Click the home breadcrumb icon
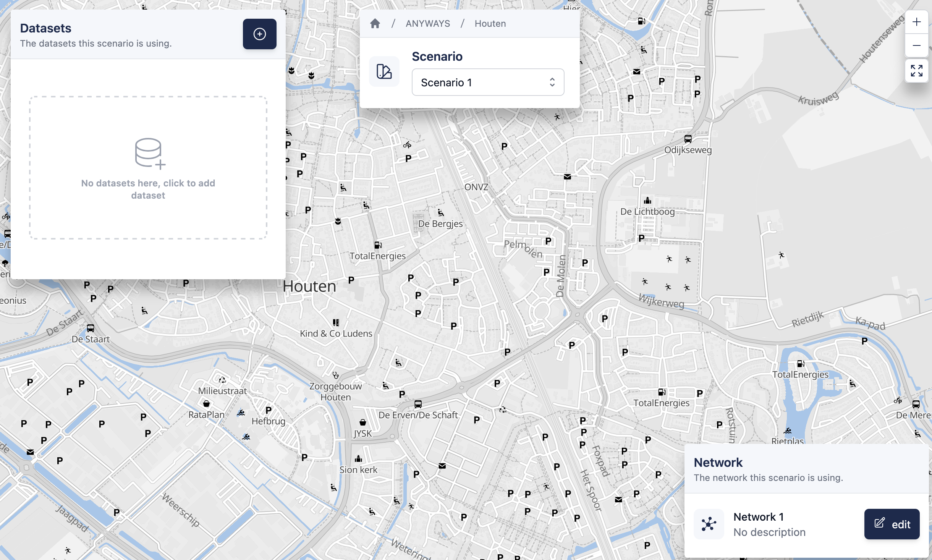Screen dimensions: 932x560 375,24
